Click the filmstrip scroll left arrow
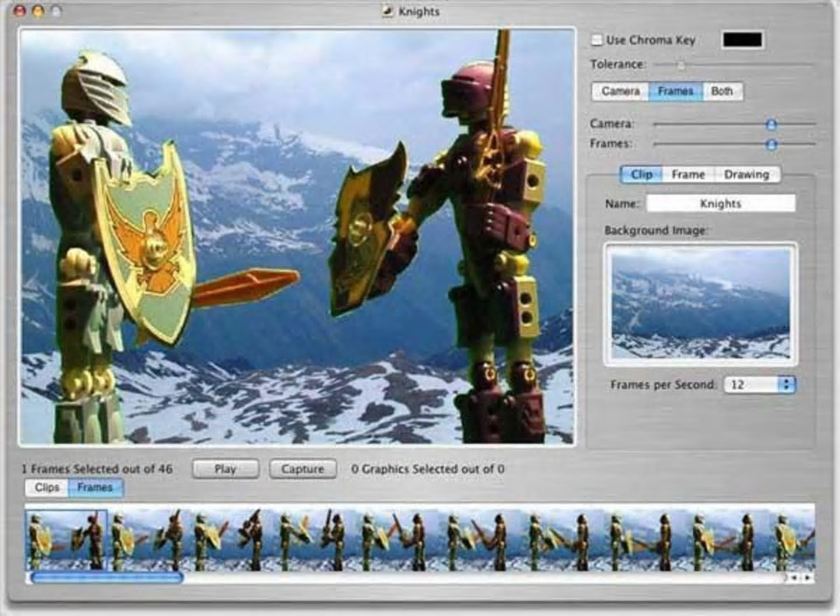The height and width of the screenshot is (616, 840). coord(795,577)
